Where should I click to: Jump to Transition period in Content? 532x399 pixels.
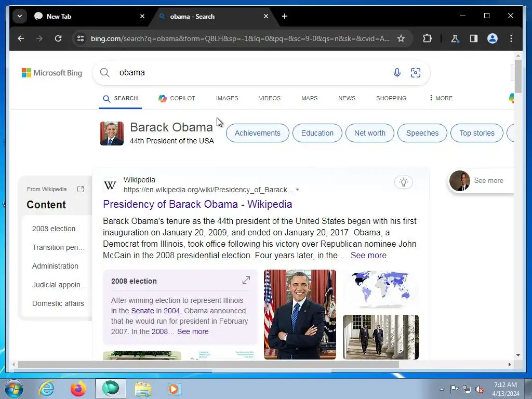58,247
